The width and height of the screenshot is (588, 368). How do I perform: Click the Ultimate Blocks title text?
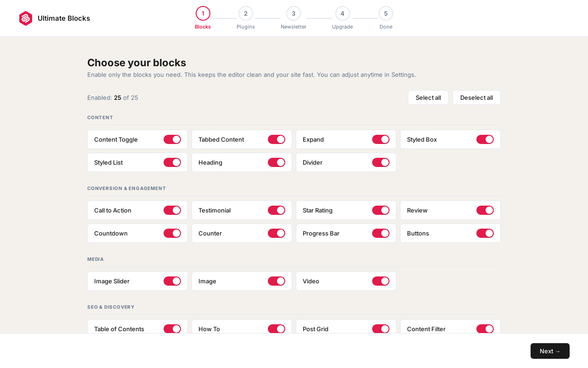click(64, 18)
